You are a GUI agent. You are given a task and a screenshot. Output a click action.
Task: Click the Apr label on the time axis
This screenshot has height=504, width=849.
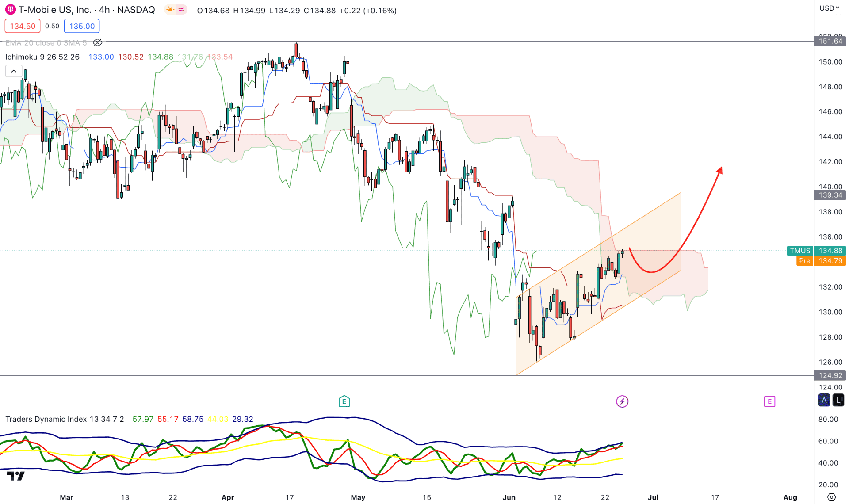228,497
